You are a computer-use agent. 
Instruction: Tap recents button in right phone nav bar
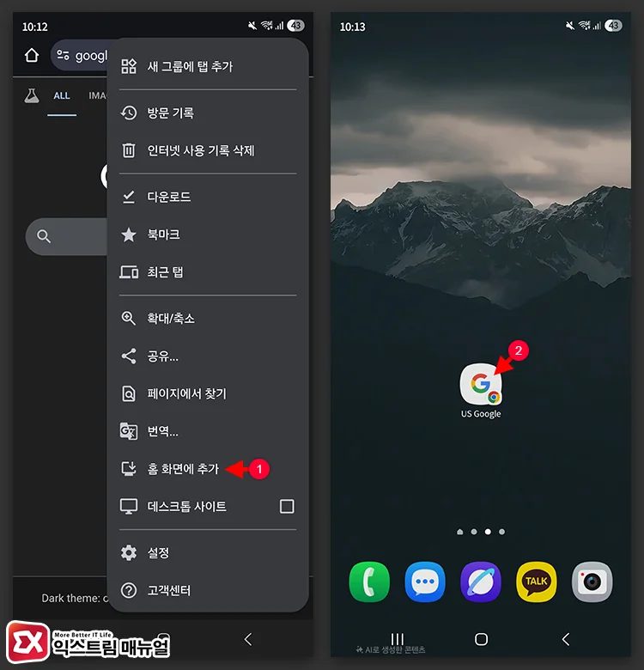coord(398,639)
